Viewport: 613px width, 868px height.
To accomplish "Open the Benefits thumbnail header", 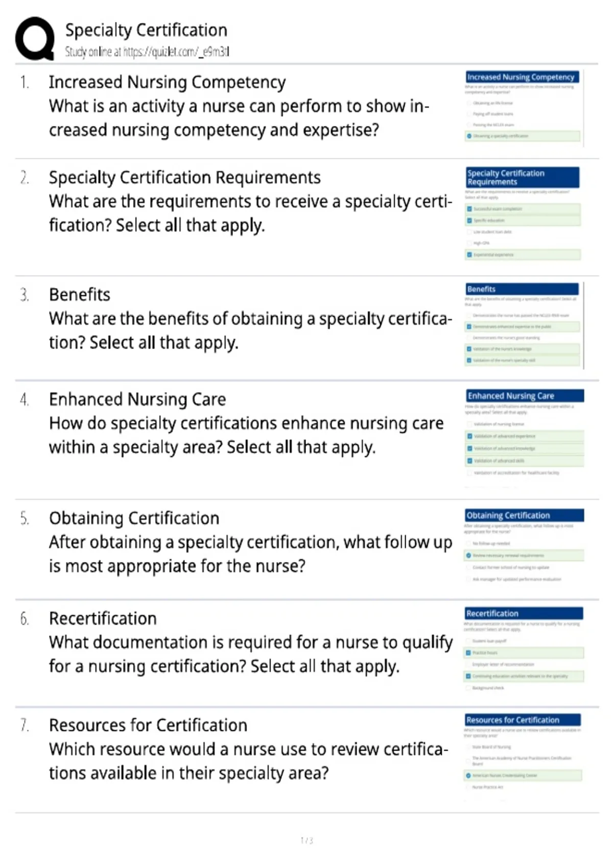I will point(522,289).
